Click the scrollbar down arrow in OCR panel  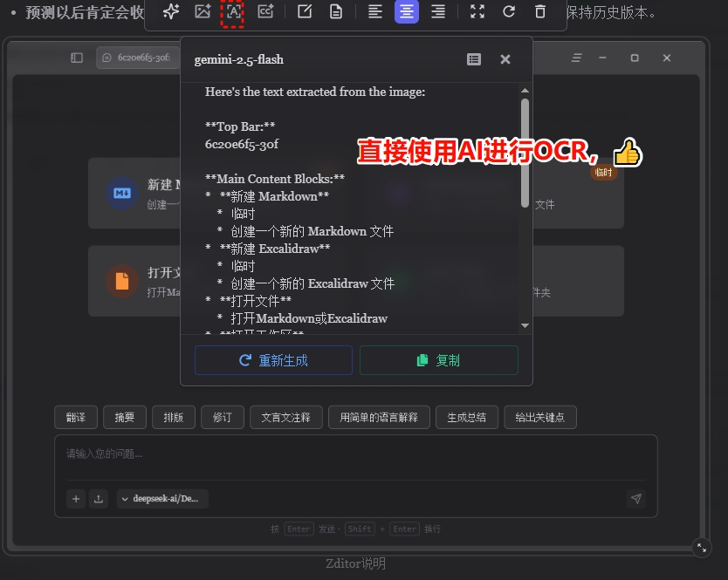[525, 325]
